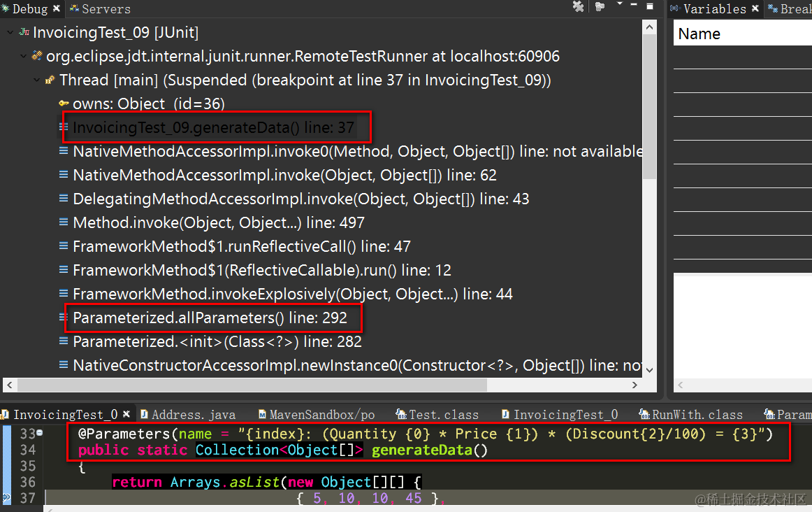
Task: Click Debug view vertical scrollbar down arrow
Action: 649,370
